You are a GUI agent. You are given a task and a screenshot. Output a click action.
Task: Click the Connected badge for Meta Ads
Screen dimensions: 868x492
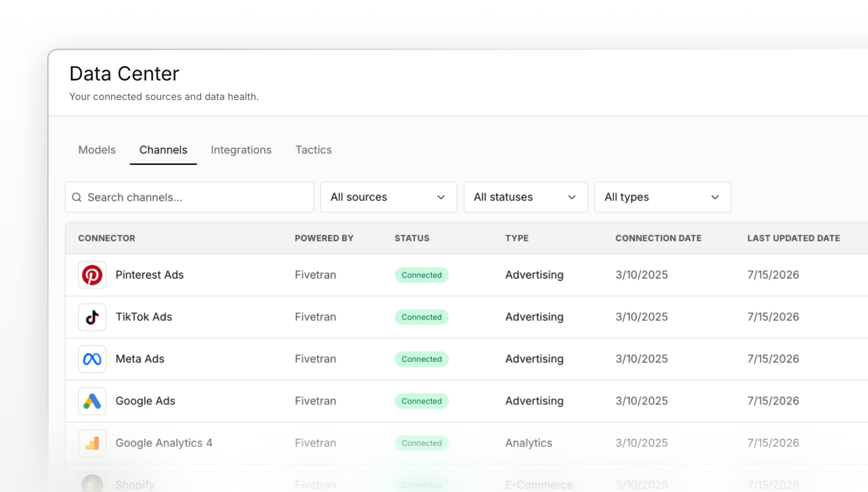click(421, 359)
